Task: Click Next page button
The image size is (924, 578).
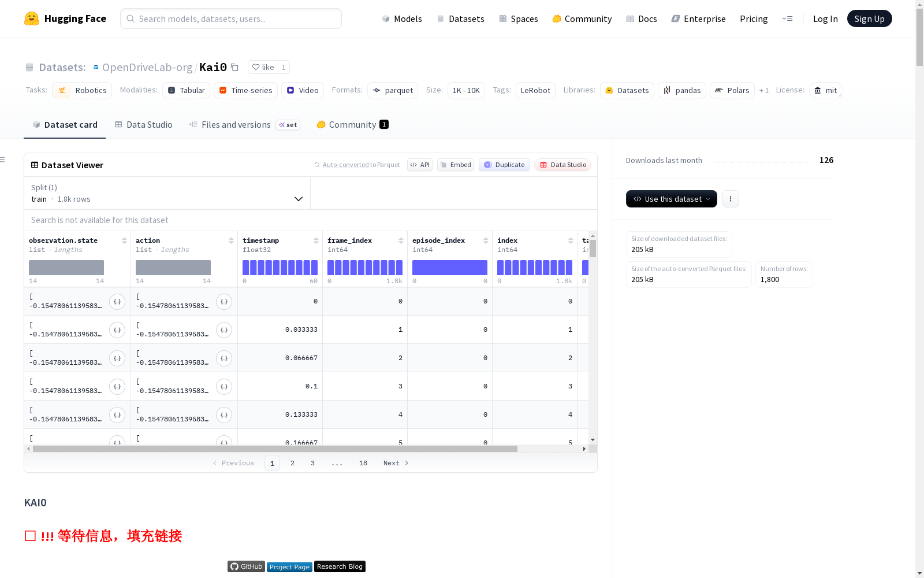Action: (396, 463)
